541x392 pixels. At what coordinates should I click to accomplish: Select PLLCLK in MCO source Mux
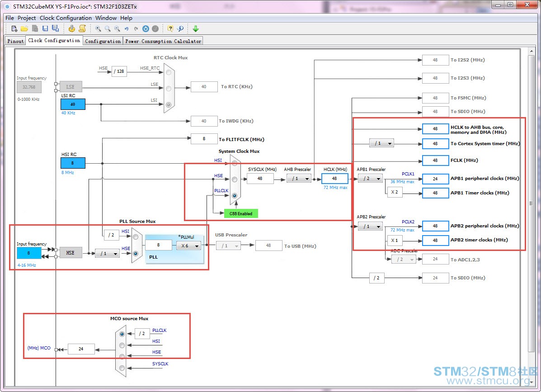point(122,334)
